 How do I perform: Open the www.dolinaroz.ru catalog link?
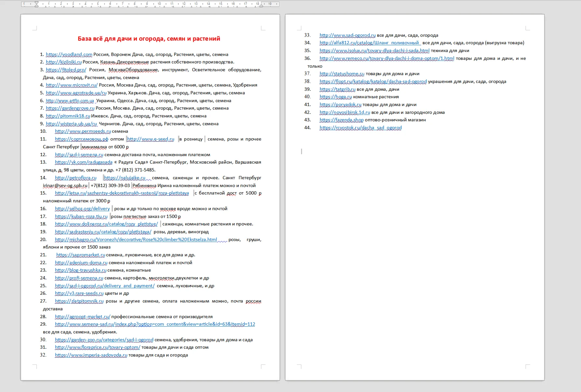[x=106, y=224]
